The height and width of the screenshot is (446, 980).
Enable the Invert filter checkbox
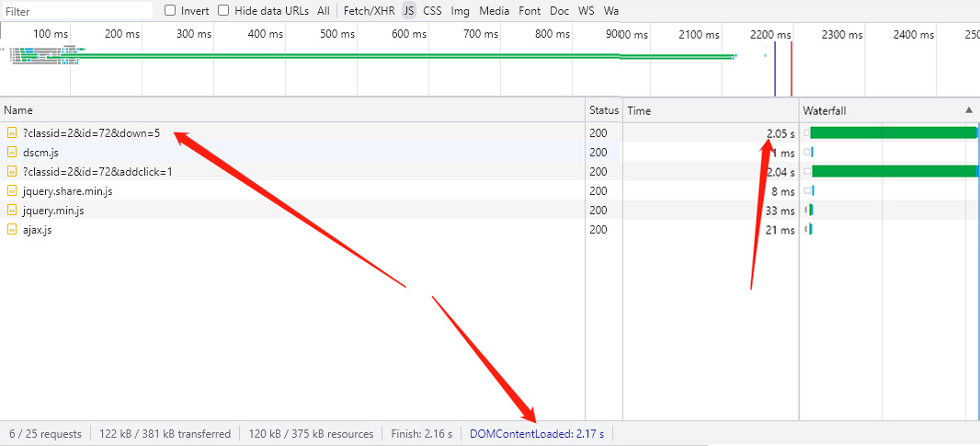(170, 11)
